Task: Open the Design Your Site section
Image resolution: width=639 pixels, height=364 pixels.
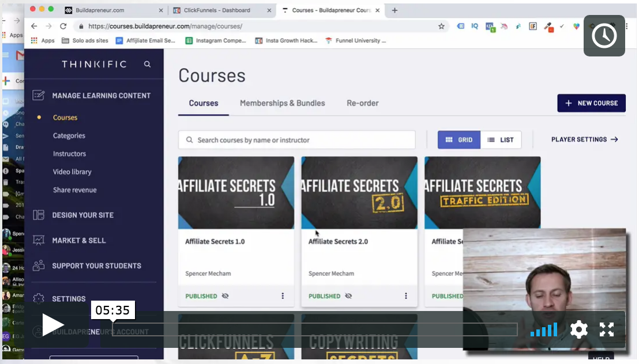Action: [x=82, y=215]
